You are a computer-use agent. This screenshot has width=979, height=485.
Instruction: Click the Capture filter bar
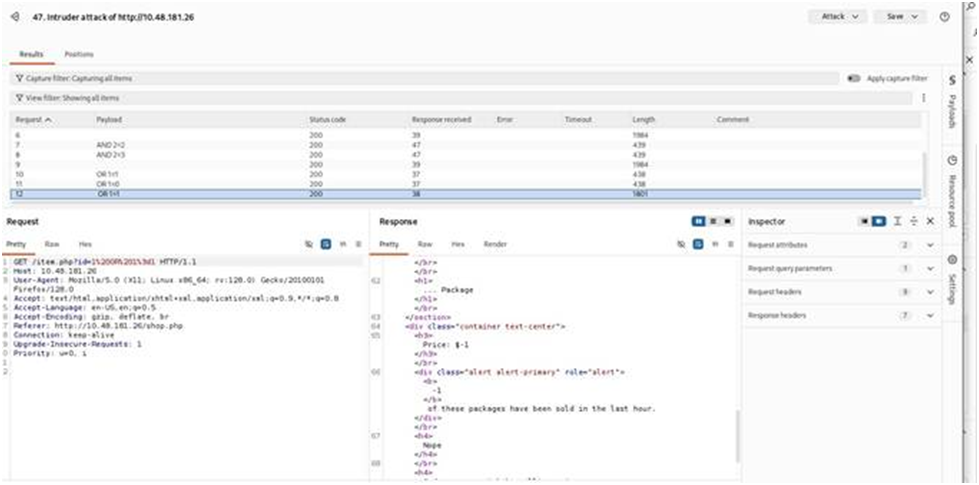pos(425,79)
